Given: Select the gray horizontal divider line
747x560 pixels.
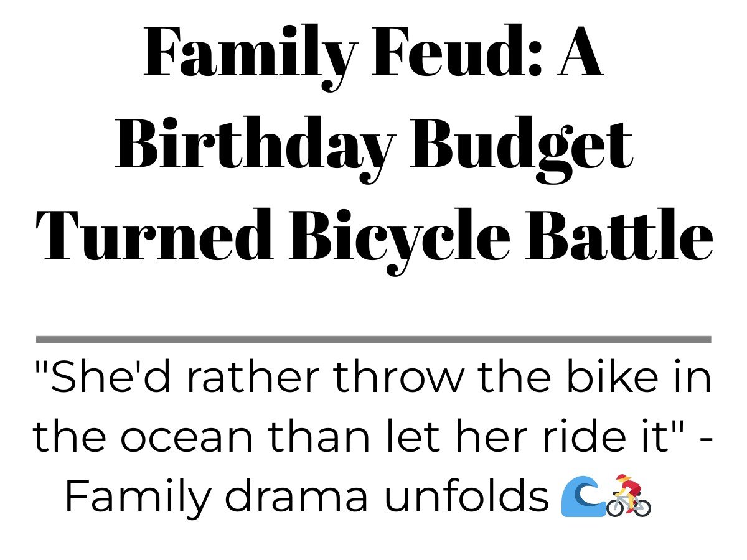Looking at the screenshot, I should 374,339.
